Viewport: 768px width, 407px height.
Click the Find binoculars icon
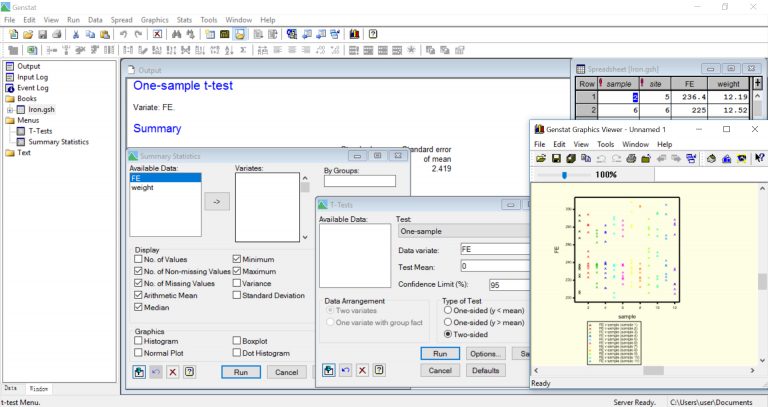point(176,34)
